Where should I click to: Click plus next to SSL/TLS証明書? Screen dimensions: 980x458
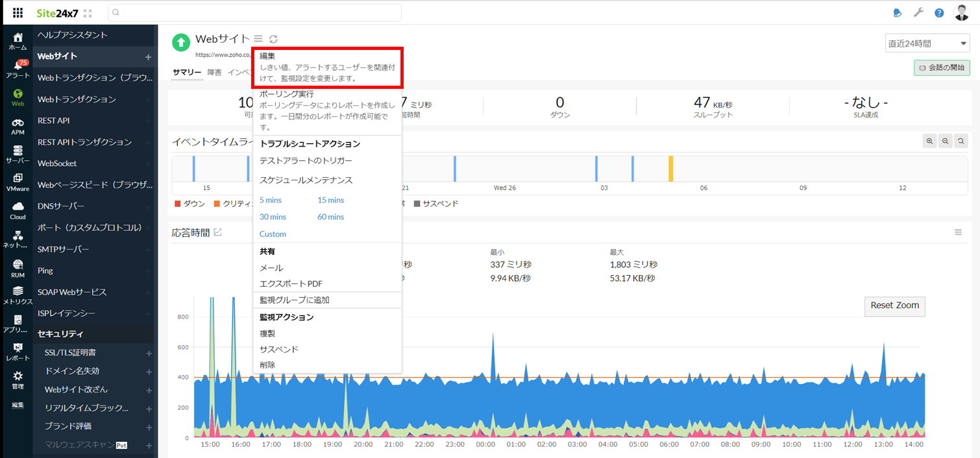point(149,354)
